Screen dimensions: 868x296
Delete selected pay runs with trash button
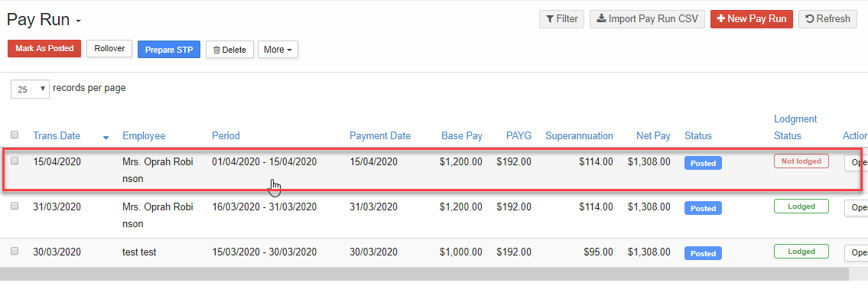[229, 49]
